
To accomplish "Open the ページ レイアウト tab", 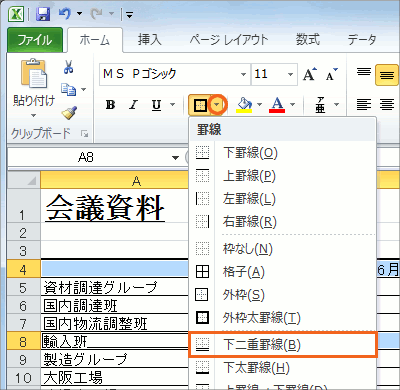I will tap(229, 40).
